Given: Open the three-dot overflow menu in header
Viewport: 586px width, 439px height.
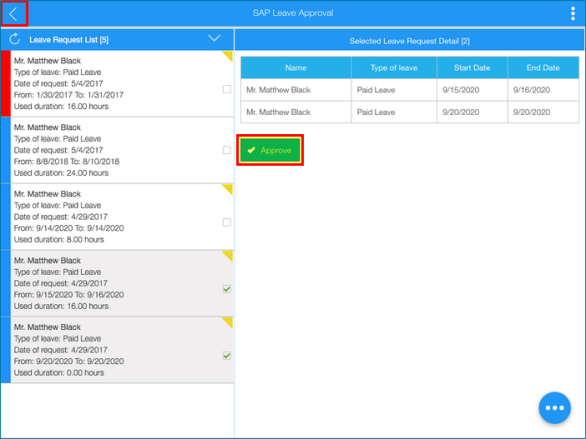Looking at the screenshot, I should pos(573,13).
